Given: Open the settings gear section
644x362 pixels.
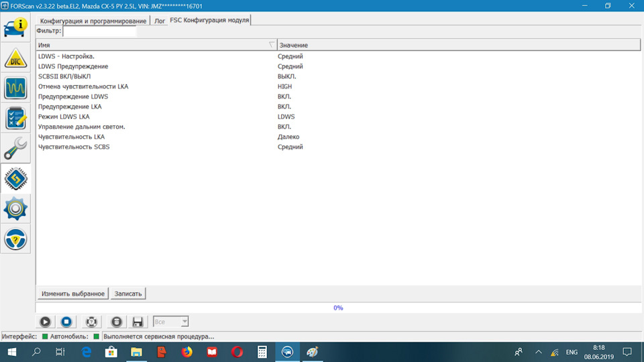Looking at the screenshot, I should [x=15, y=209].
